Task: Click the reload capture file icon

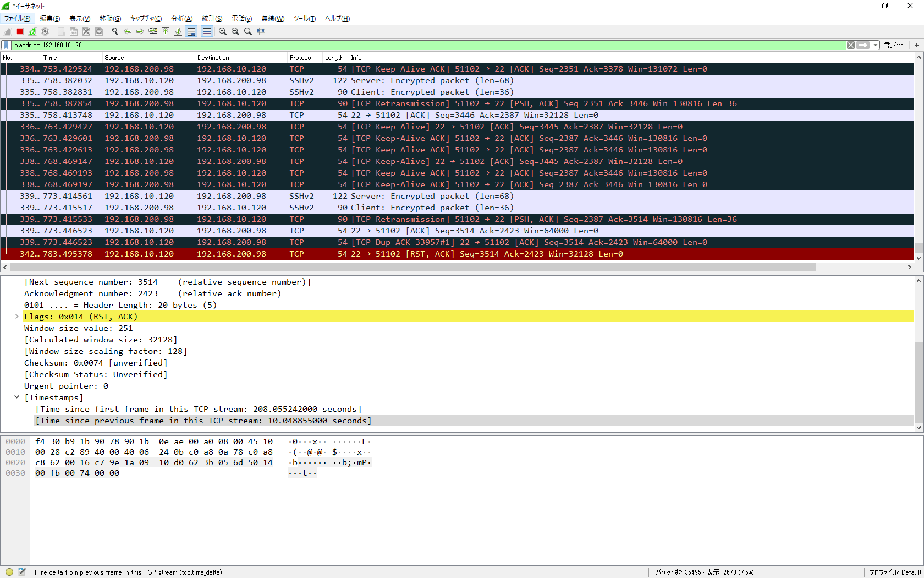Action: point(99,31)
